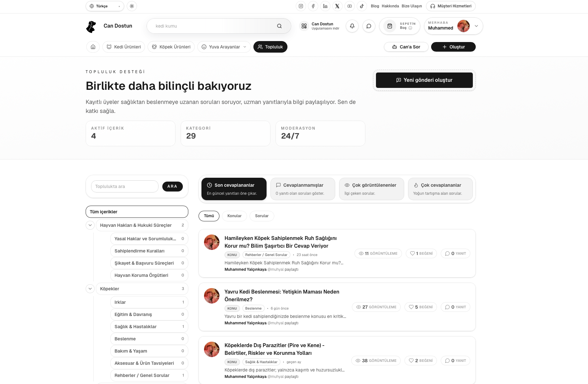Image resolution: width=588 pixels, height=384 pixels.
Task: Click the Oluştur button
Action: click(x=453, y=47)
